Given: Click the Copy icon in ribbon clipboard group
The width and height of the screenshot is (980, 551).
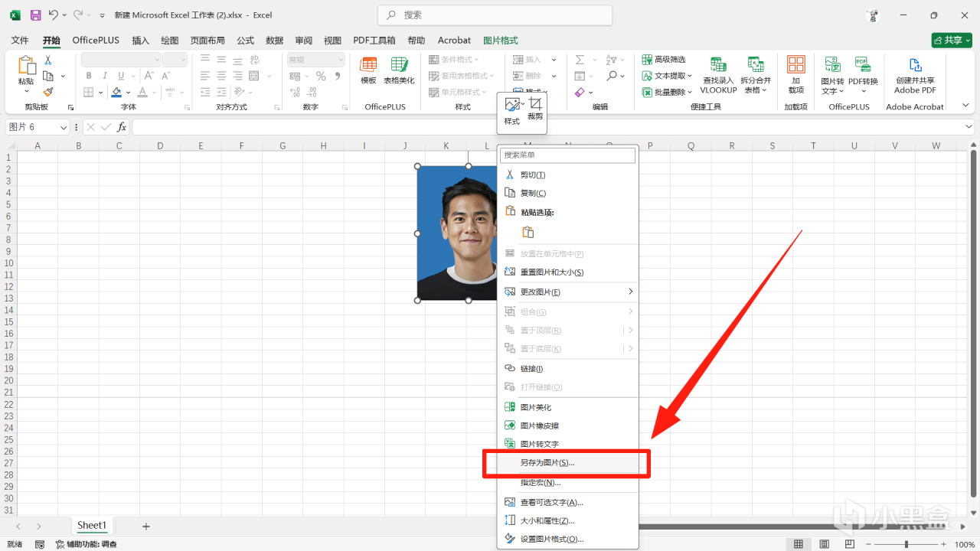Looking at the screenshot, I should (x=48, y=76).
